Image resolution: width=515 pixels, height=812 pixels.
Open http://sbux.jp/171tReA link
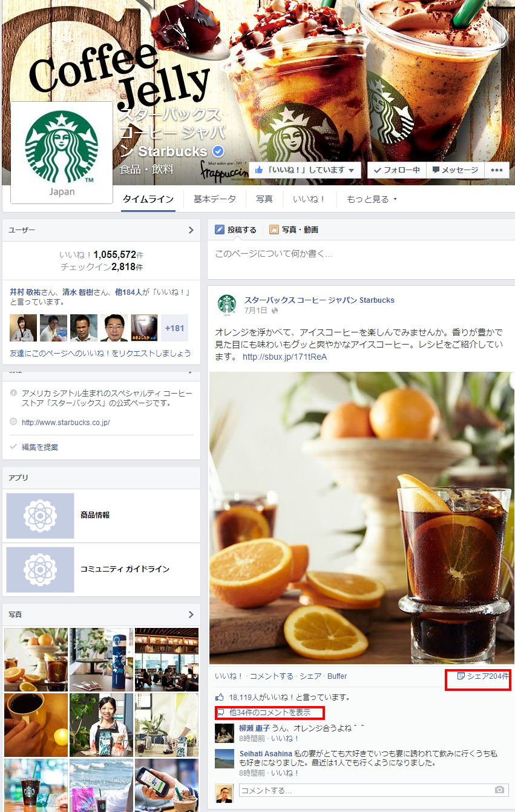[284, 357]
